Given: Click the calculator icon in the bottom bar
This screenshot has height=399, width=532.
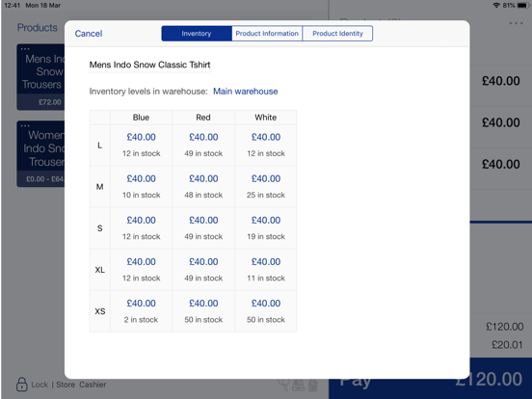Looking at the screenshot, I should coord(313,385).
